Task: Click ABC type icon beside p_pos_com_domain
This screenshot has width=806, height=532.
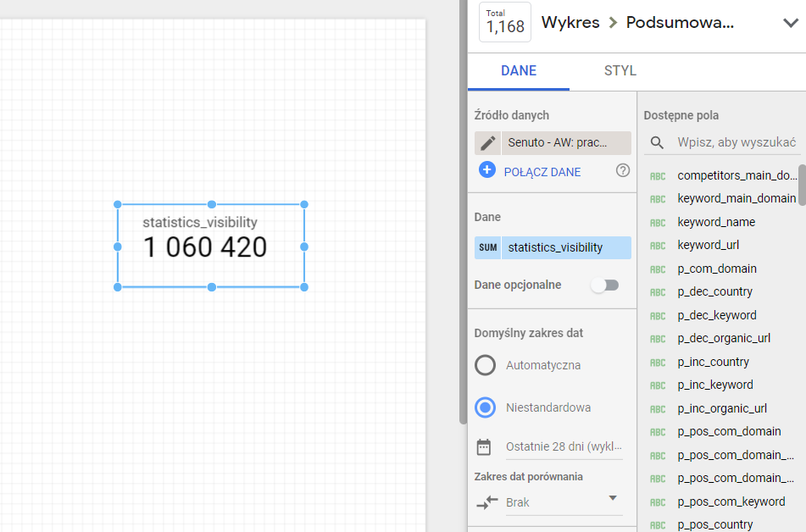Action: pyautogui.click(x=658, y=432)
